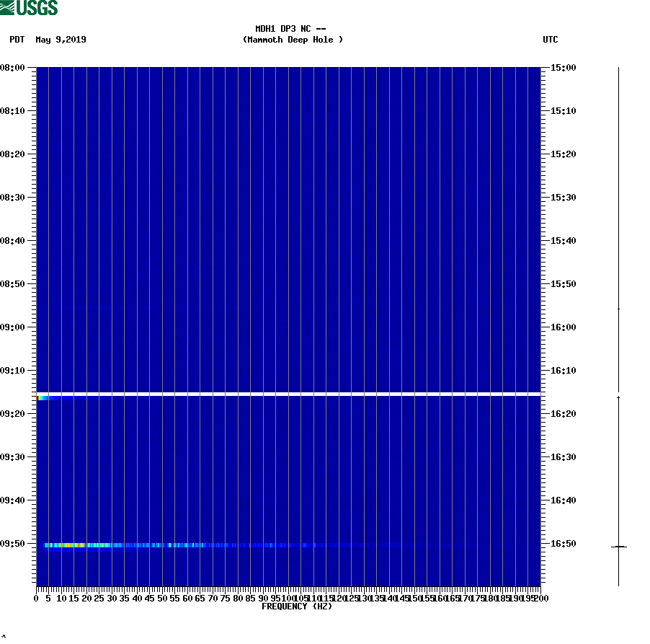This screenshot has width=650, height=644.
Task: Click the green USGS wave emblem
Action: click(9, 8)
